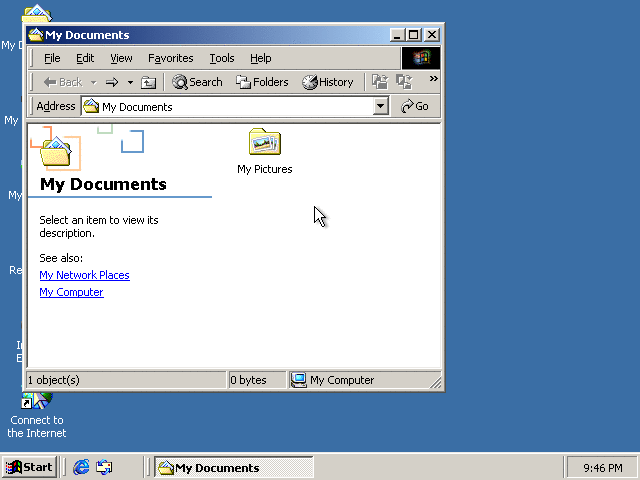Click the Address bar field
The height and width of the screenshot is (480, 640).
[235, 107]
